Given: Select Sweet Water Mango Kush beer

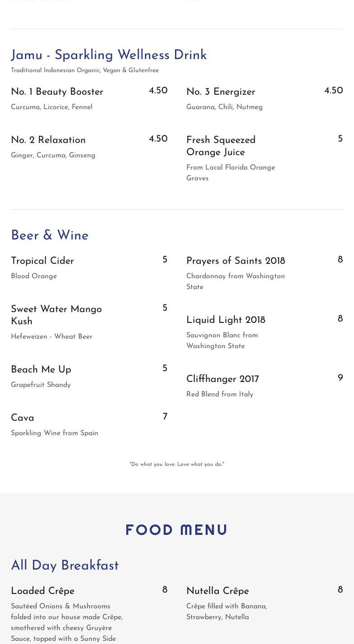Looking at the screenshot, I should tap(56, 315).
